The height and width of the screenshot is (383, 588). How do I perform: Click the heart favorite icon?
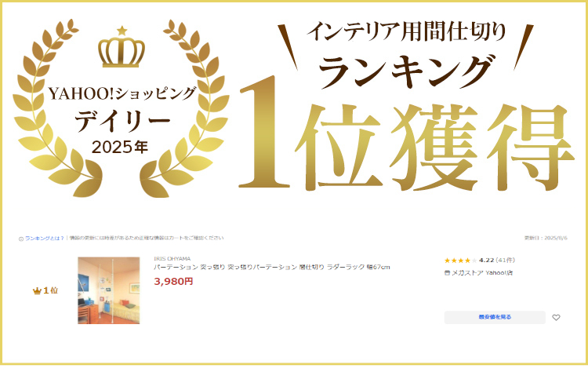tap(556, 318)
